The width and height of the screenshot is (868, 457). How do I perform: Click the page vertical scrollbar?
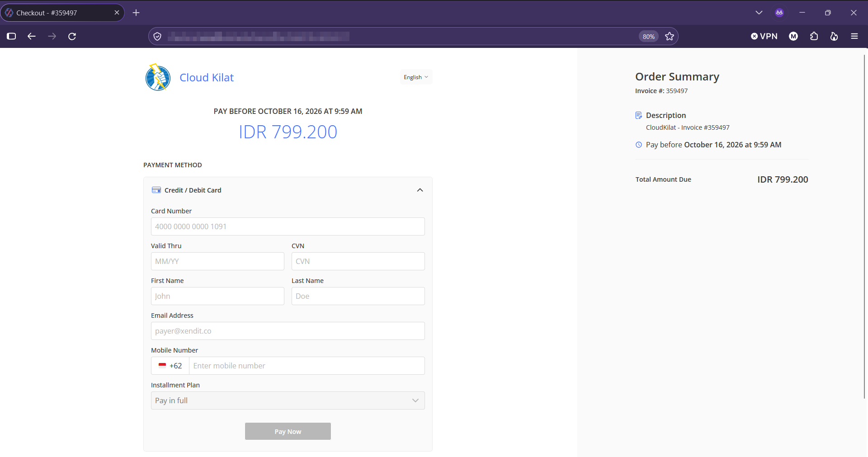click(864, 226)
